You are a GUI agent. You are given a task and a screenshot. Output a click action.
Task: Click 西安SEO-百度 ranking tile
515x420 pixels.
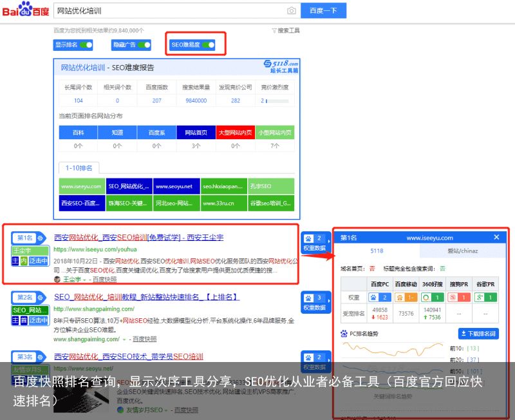point(82,203)
